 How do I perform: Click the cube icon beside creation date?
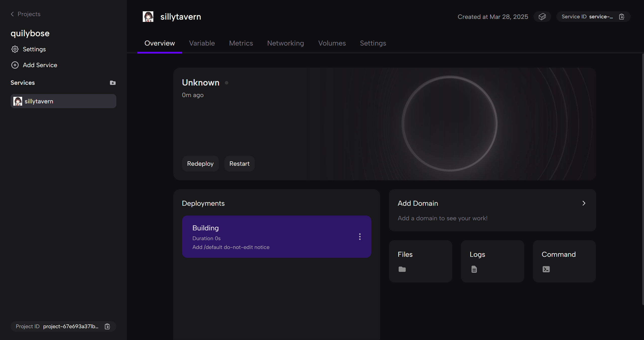[542, 17]
